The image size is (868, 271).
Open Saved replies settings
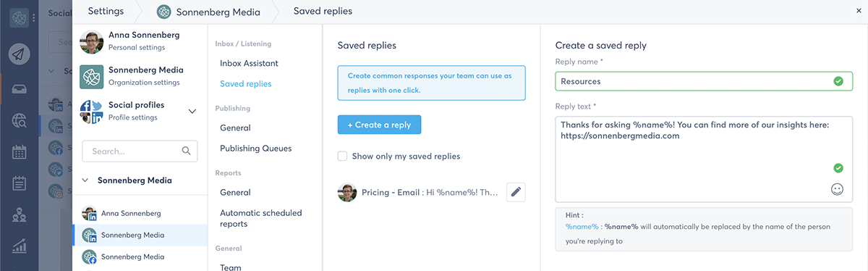pyautogui.click(x=246, y=84)
